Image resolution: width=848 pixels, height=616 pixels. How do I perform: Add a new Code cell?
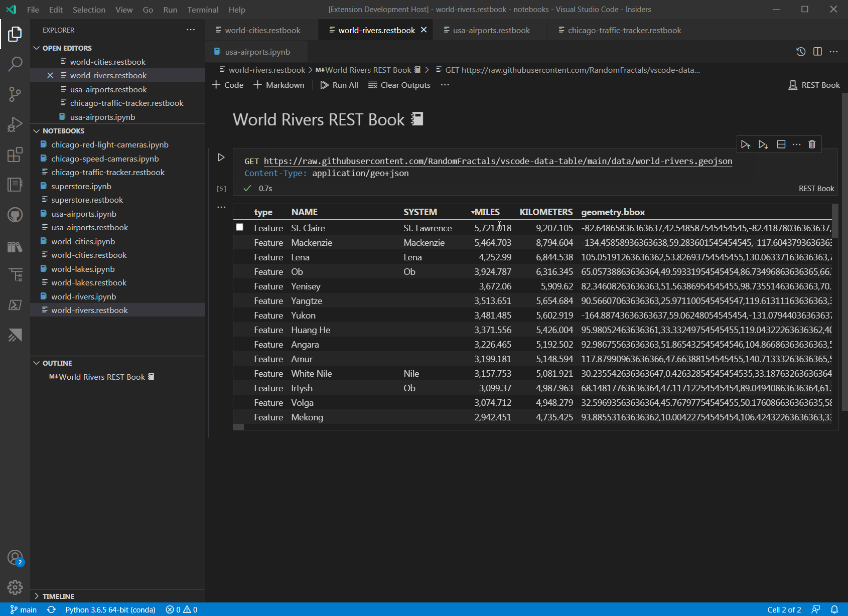[x=228, y=85]
